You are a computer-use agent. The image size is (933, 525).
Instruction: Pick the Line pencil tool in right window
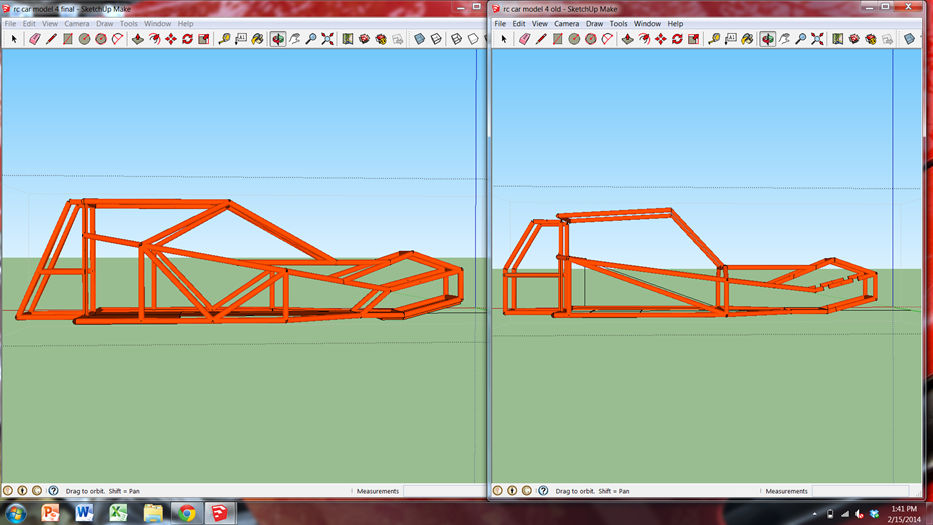[x=541, y=39]
